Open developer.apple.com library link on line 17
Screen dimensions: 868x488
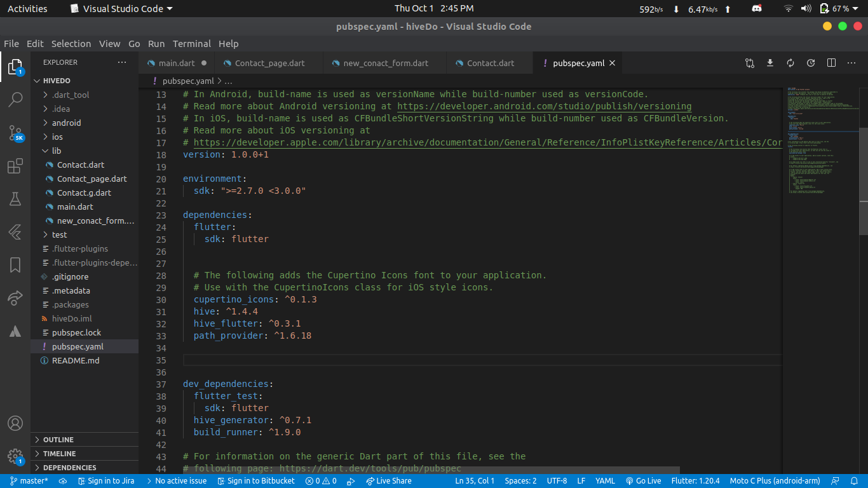pos(488,142)
